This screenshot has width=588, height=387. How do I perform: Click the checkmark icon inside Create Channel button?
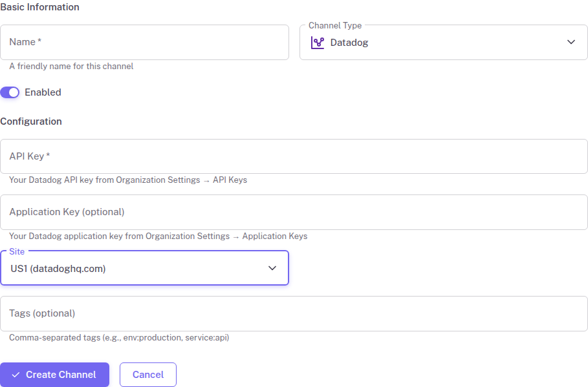18,375
